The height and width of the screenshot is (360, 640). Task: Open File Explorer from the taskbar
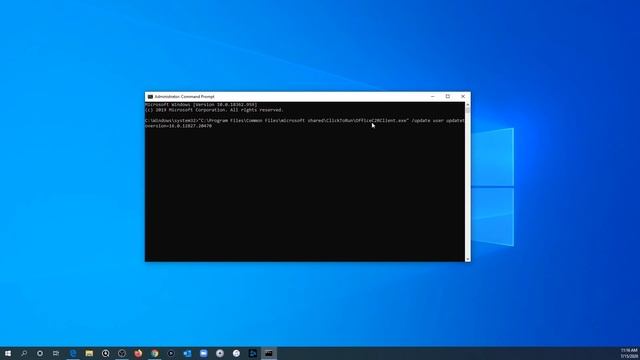89,353
